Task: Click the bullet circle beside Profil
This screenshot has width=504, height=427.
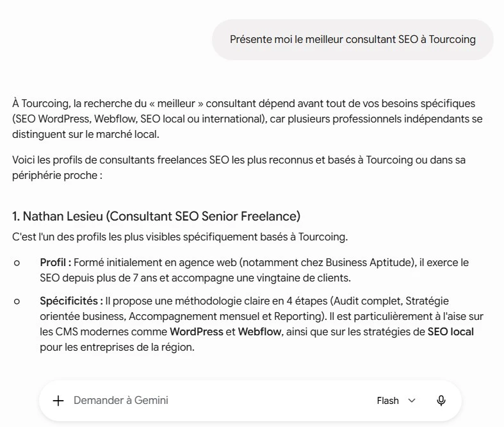Action: pyautogui.click(x=17, y=264)
